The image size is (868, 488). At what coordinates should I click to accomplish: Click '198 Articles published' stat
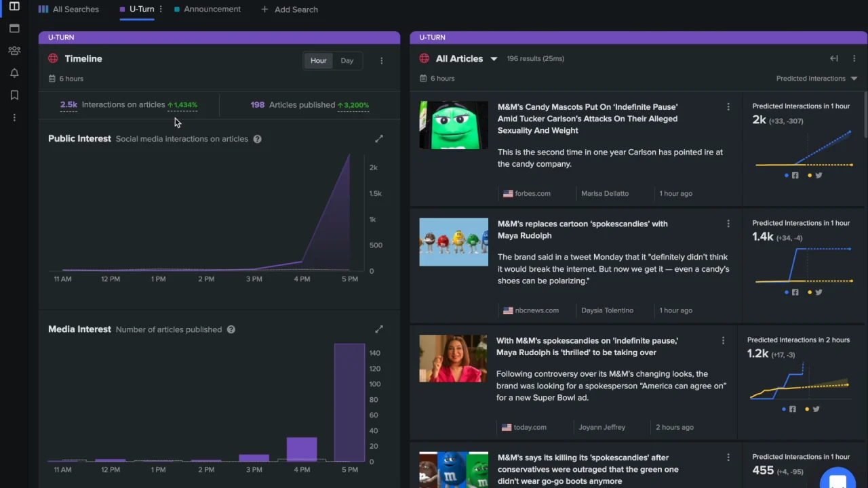tap(310, 105)
